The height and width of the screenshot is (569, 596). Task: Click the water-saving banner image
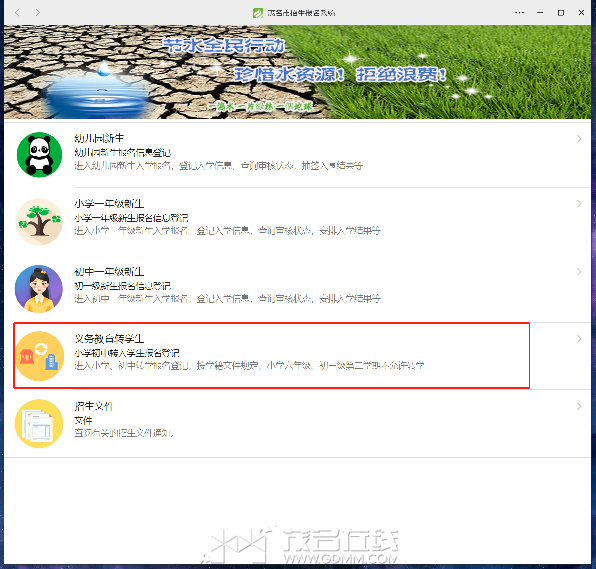(297, 72)
